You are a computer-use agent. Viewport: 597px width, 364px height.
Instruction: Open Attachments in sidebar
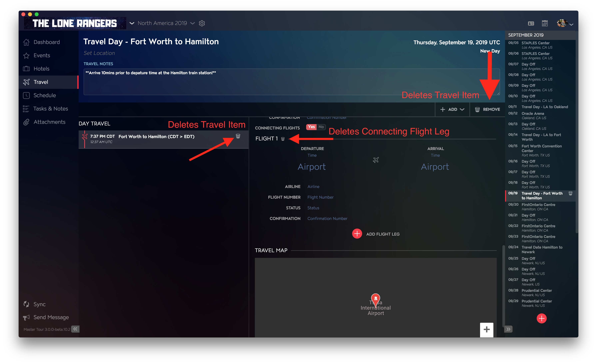pyautogui.click(x=48, y=122)
